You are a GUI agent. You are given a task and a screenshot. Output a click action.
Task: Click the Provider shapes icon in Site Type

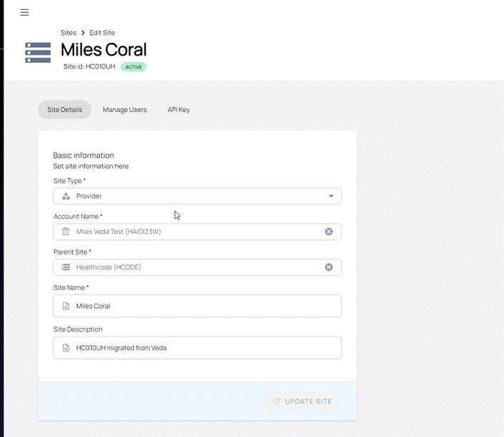coord(66,196)
